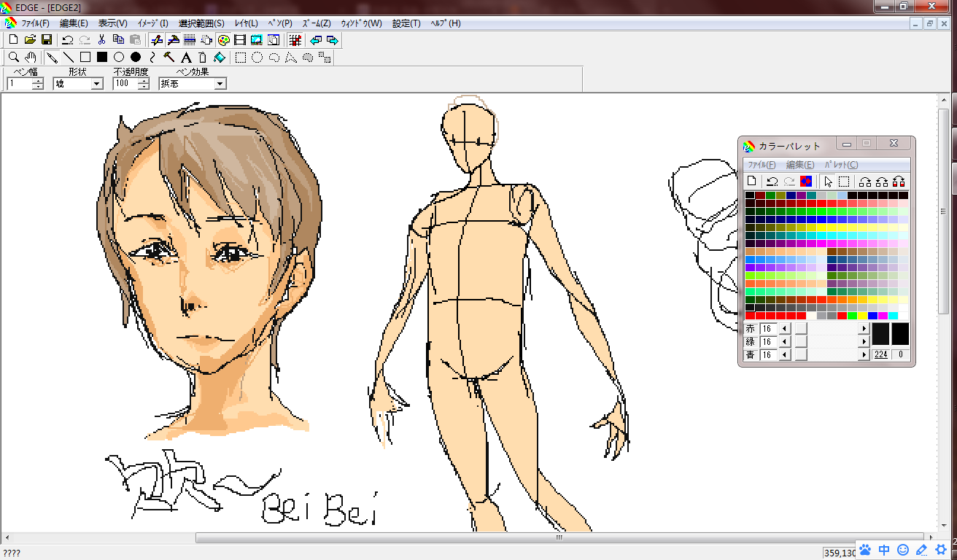
Task: Click the left arrow frame icon
Action: [316, 40]
